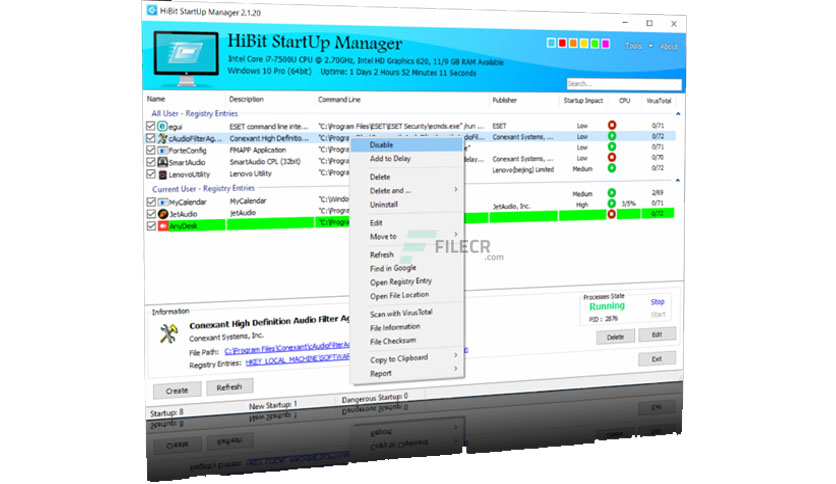
Task: Click the SmartAudio row icon
Action: tap(163, 162)
